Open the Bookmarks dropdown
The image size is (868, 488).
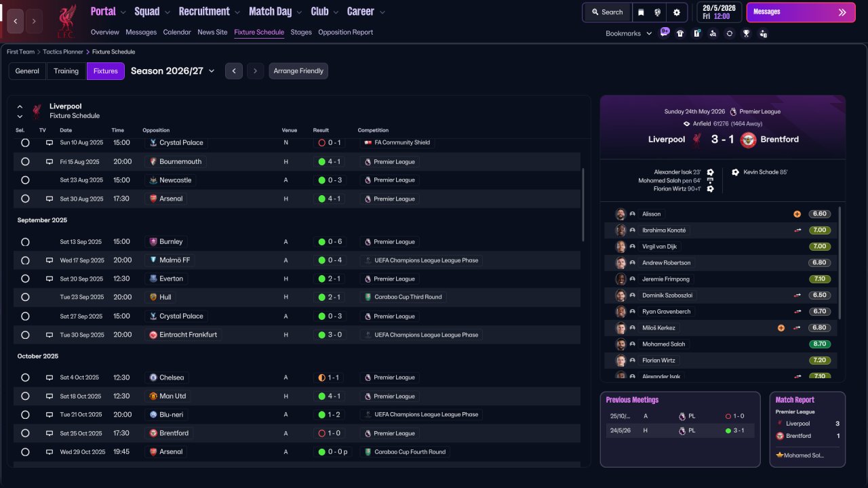(629, 33)
